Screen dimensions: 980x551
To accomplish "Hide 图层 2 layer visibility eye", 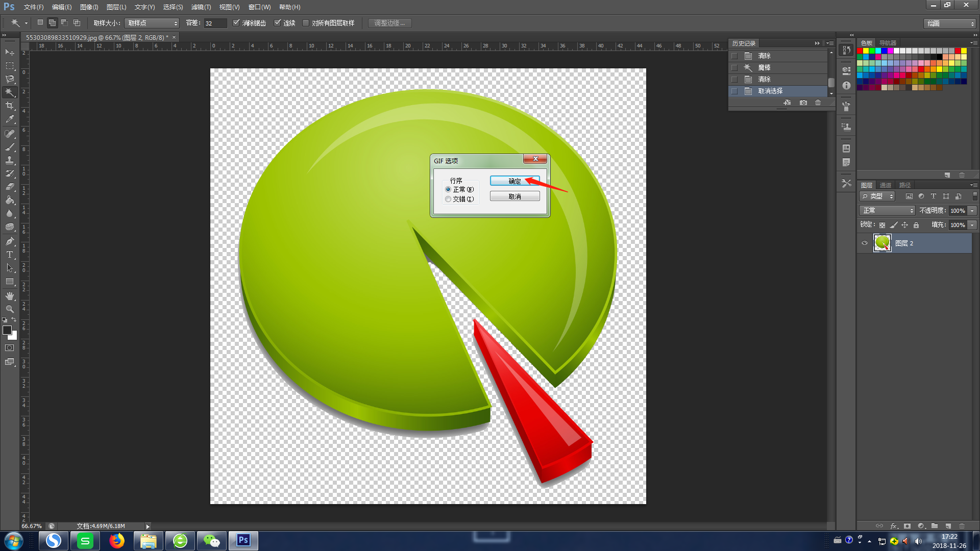I will click(865, 243).
